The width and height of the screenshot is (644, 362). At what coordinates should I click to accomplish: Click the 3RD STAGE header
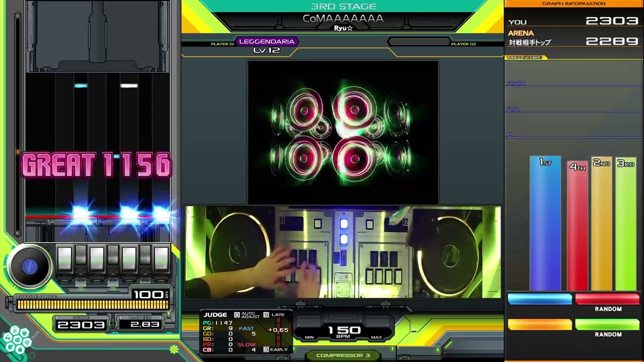click(x=343, y=7)
